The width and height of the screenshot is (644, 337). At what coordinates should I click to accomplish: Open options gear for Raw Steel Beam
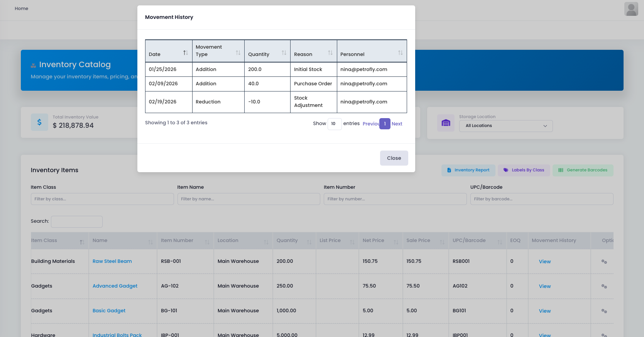click(x=604, y=262)
